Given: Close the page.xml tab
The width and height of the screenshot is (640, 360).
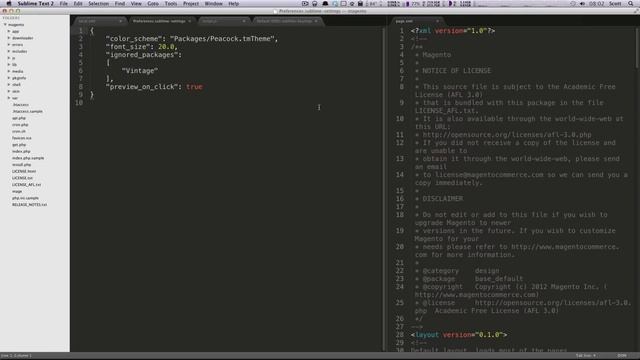Looking at the screenshot, I should click(437, 21).
